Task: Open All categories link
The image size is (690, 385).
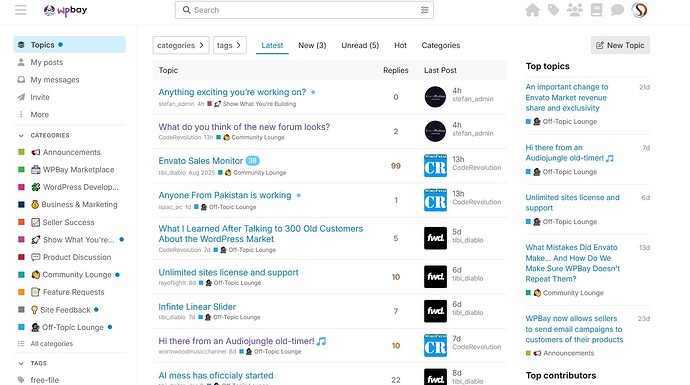Action: pyautogui.click(x=51, y=344)
